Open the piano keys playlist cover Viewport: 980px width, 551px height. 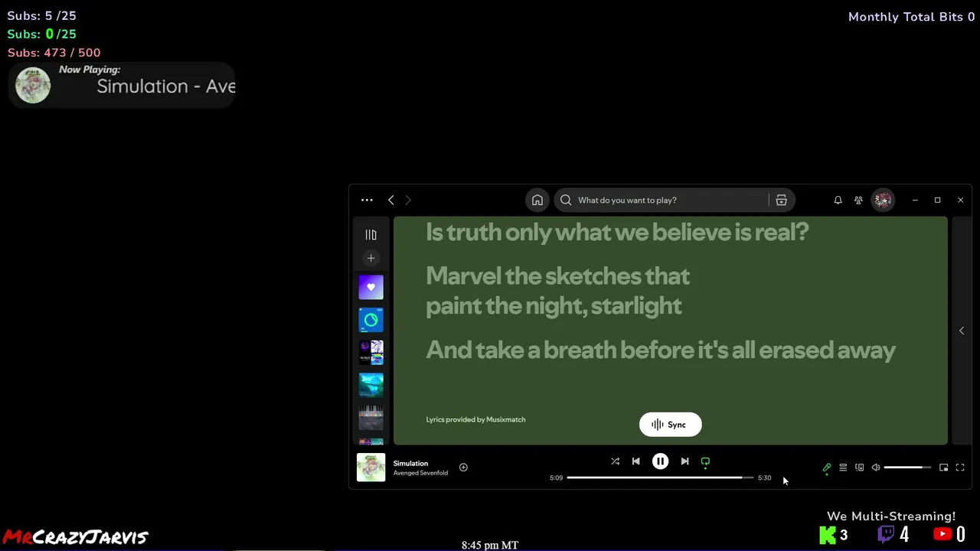pyautogui.click(x=371, y=418)
